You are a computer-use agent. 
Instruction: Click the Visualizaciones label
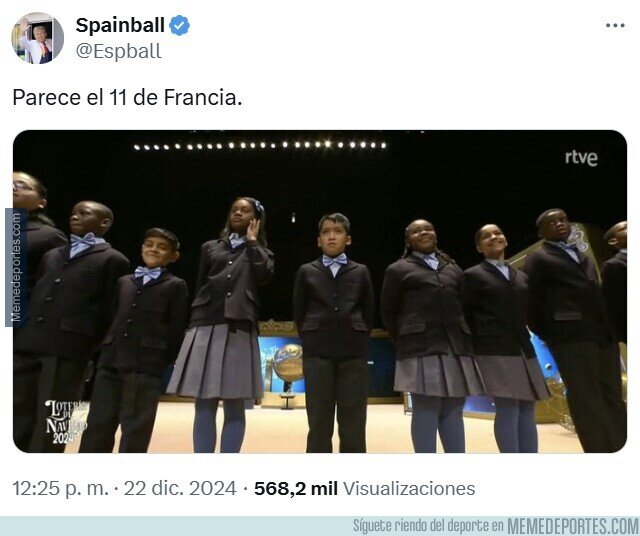pyautogui.click(x=409, y=489)
